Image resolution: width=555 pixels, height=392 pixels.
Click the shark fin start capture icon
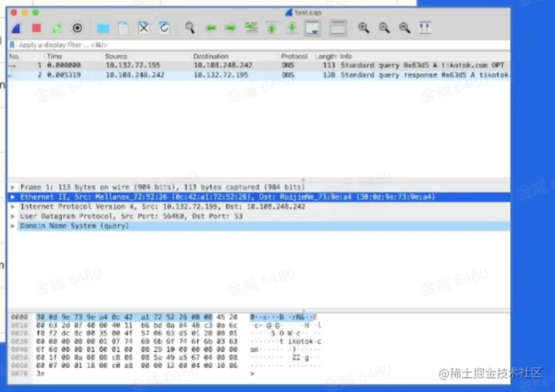[x=17, y=28]
